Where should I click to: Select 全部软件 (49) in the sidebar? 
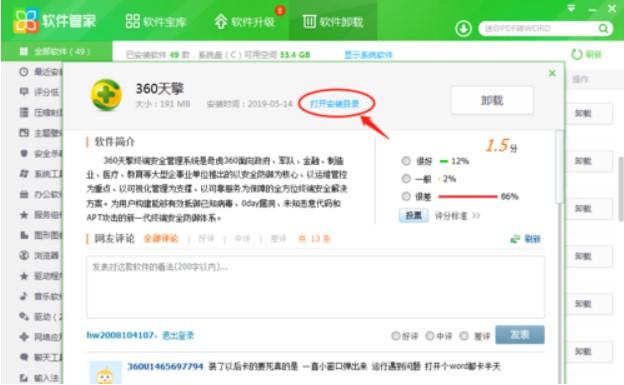tap(57, 51)
